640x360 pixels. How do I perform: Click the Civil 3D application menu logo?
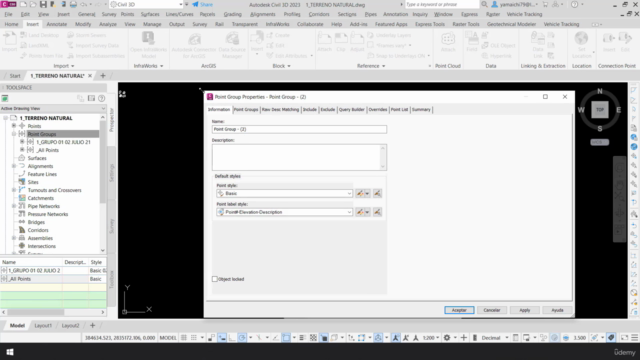click(x=8, y=4)
